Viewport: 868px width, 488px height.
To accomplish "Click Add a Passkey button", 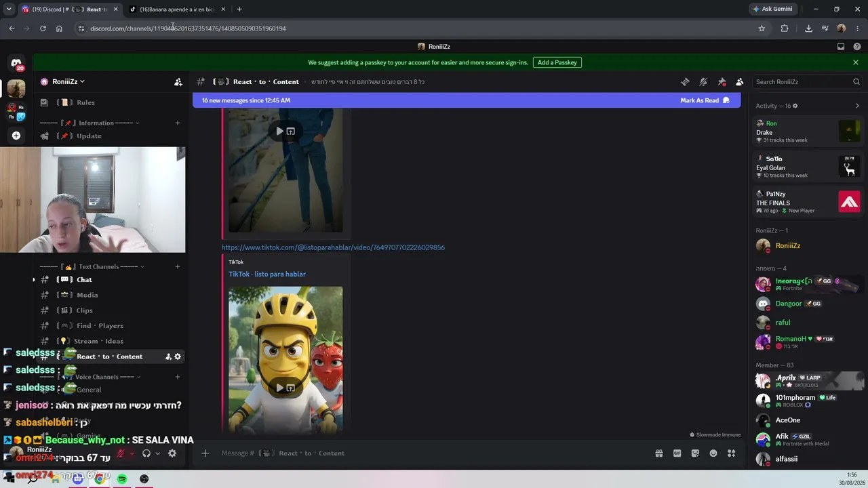I will click(557, 62).
